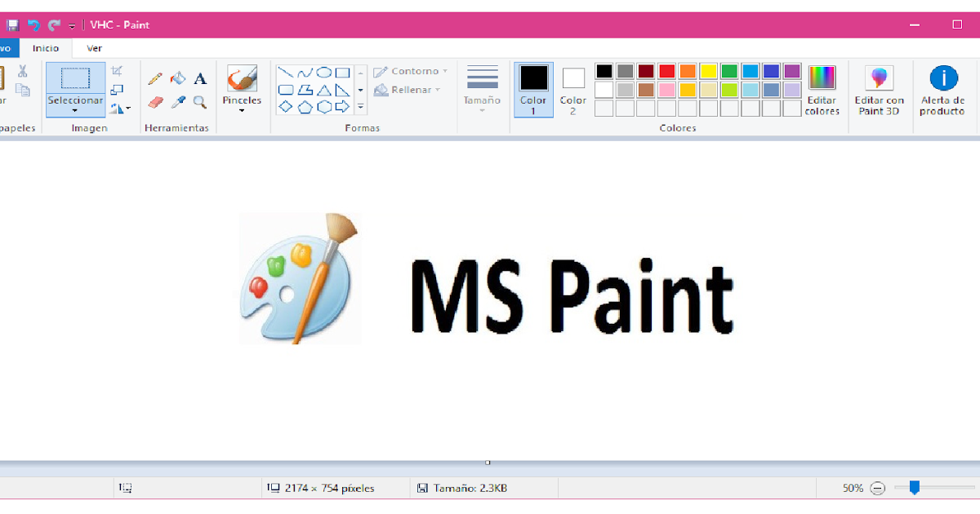Open the Inicio ribbon tab
This screenshot has width=980, height=514.
46,47
